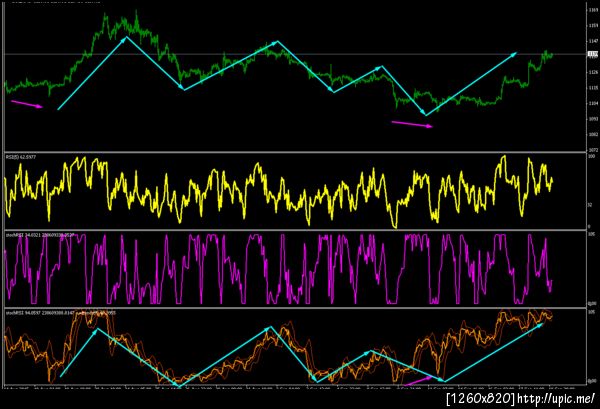Click the 1147 price axis label
The image size is (600, 409).
593,41
